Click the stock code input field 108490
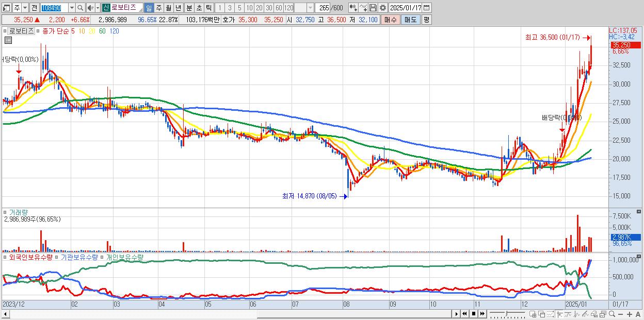Image resolution: width=644 pixels, height=320 pixels. [x=54, y=8]
